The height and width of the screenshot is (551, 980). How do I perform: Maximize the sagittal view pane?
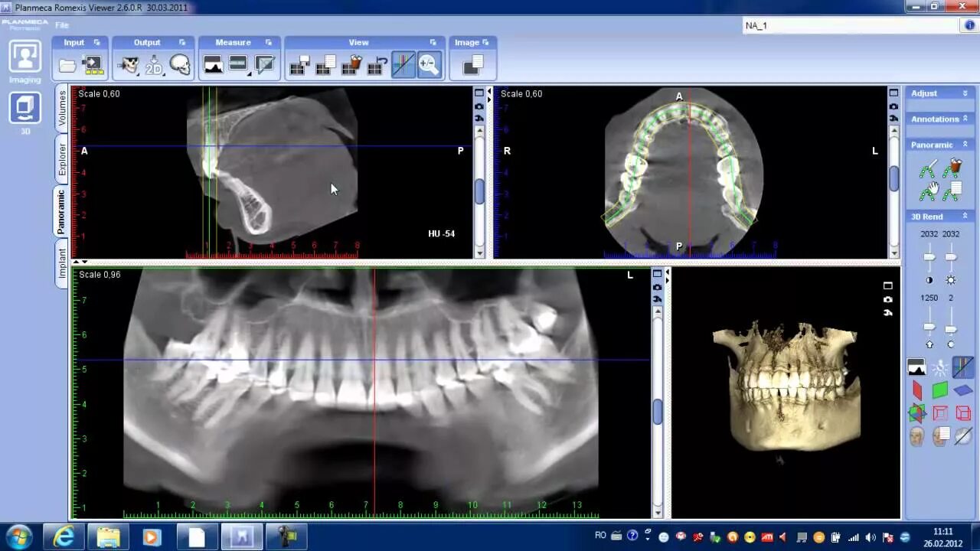point(479,93)
